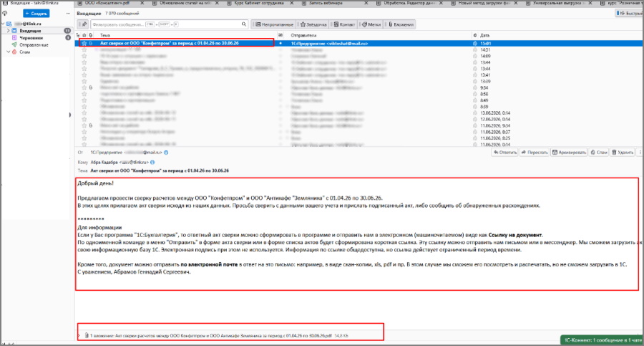Sort messages by Дата column
Viewport: 644px width, 346px height.
click(484, 35)
